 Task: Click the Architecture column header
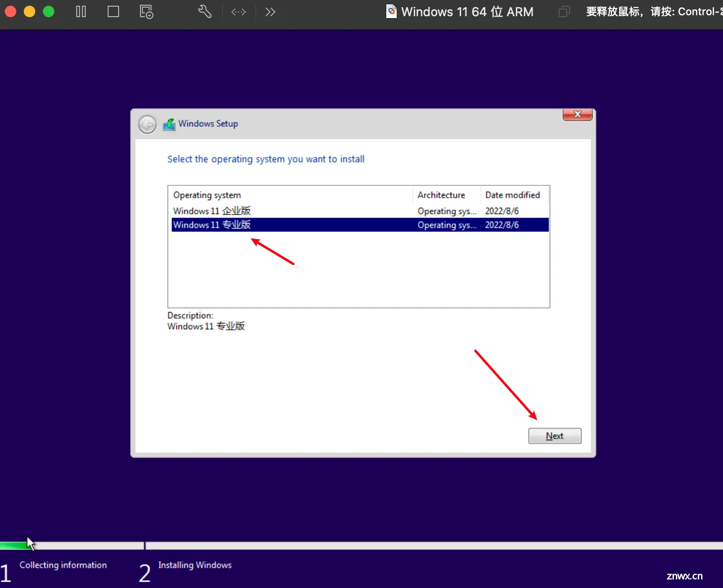(446, 195)
